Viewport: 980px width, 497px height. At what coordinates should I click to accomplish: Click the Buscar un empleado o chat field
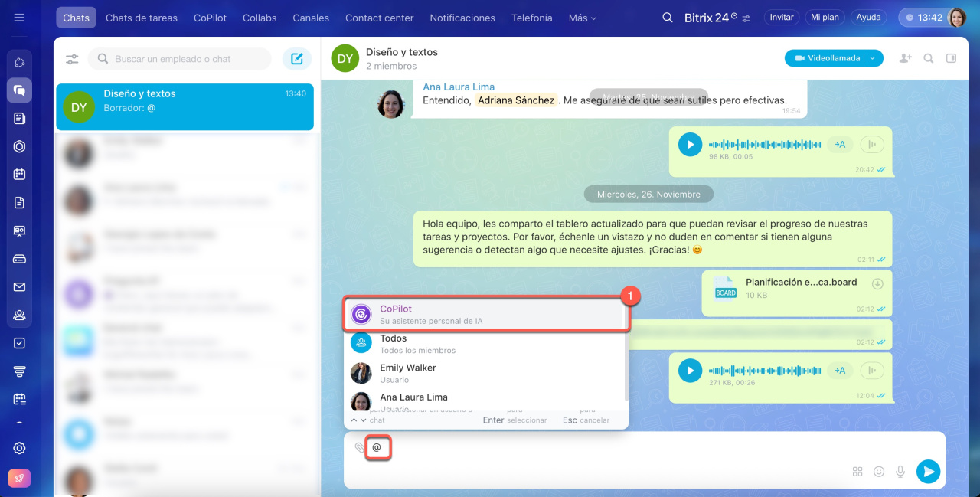click(188, 59)
